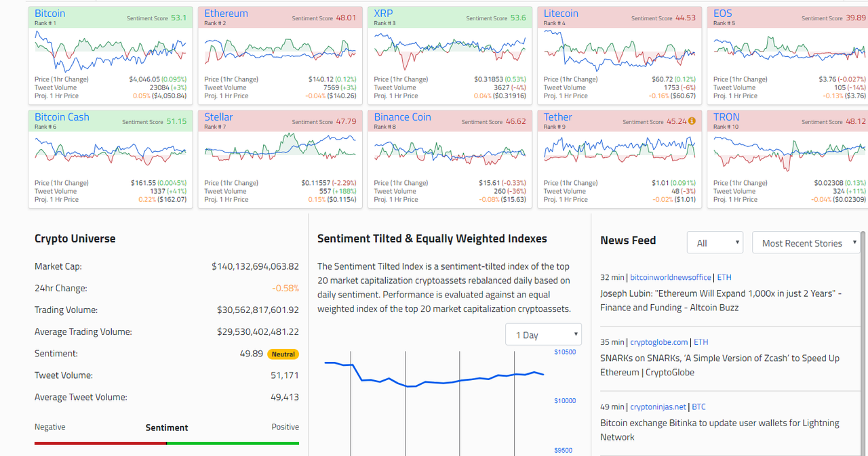Screen dimensions: 868x456
Task: Click Ethereum sentiment score 48.01
Action: (346, 18)
